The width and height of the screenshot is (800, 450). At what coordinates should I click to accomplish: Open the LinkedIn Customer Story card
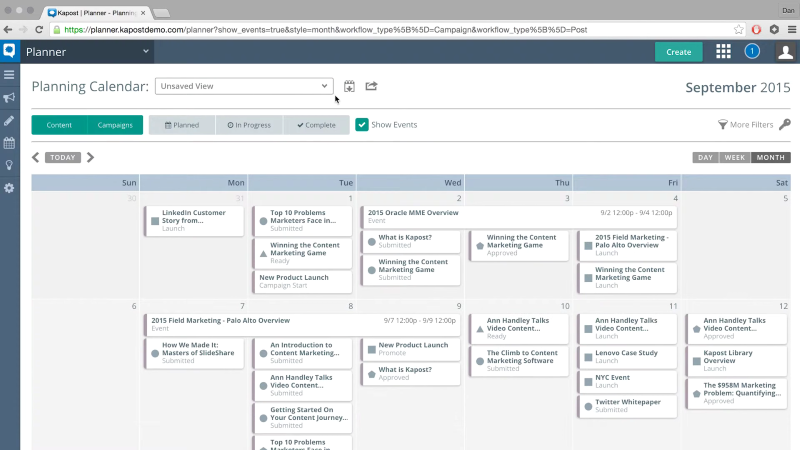click(194, 220)
